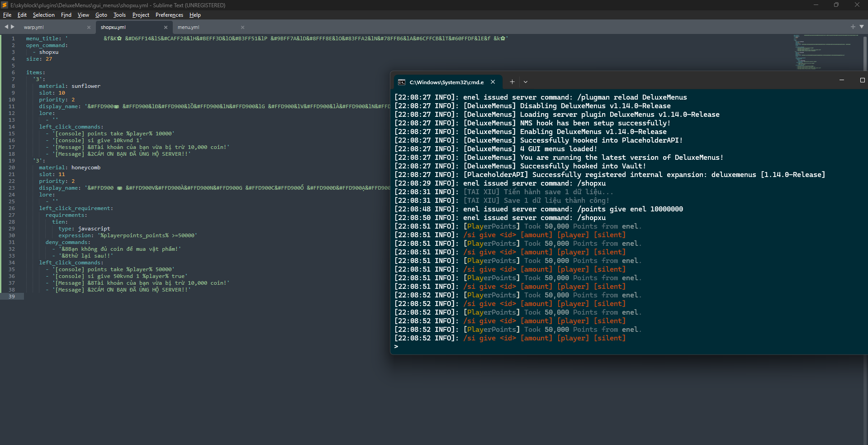Close the shopxu.yml tab
868x445 pixels.
coord(166,28)
